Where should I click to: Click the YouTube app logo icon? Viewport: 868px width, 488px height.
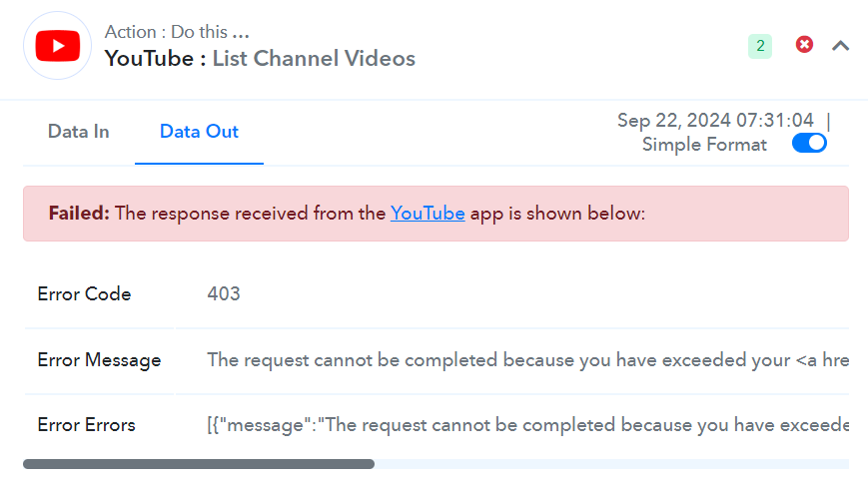(58, 45)
